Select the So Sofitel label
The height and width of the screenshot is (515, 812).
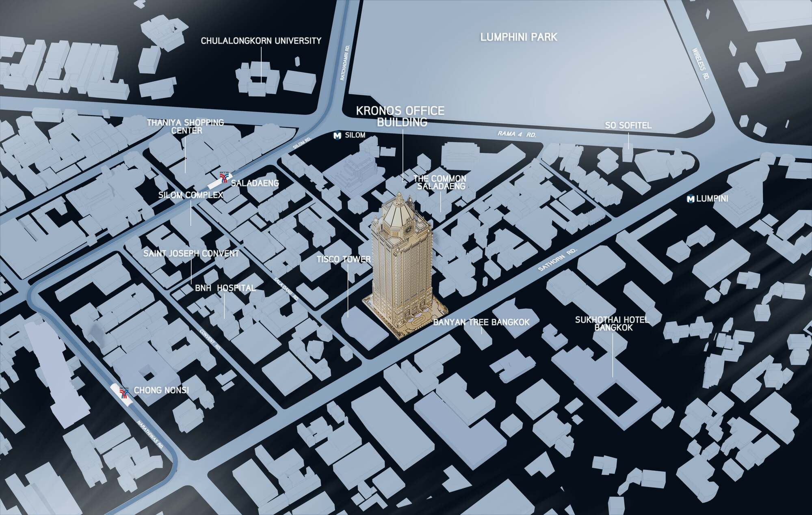(628, 125)
